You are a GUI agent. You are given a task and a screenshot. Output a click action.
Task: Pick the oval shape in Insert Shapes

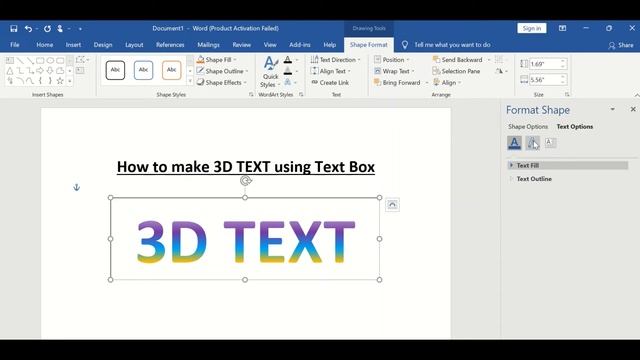50,60
